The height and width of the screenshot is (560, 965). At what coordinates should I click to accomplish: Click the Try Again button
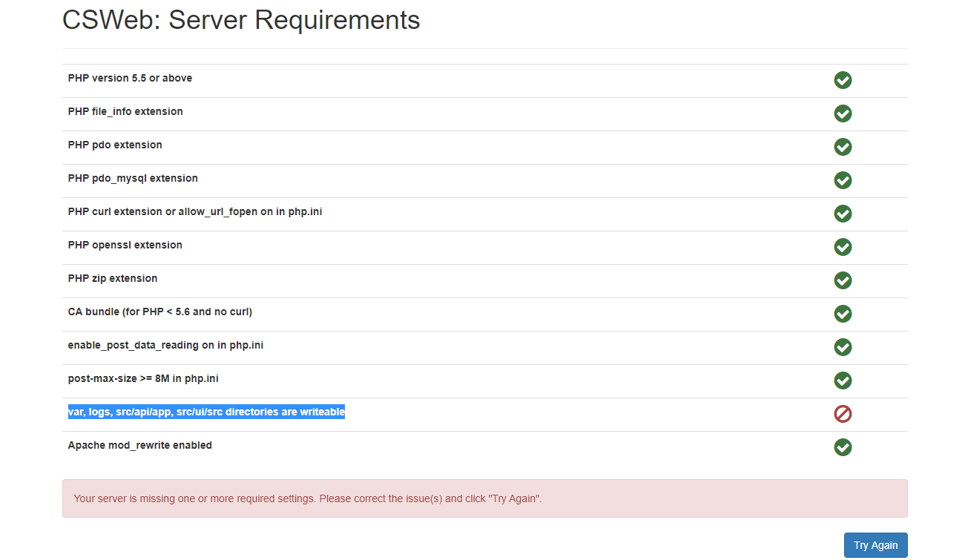tap(875, 545)
